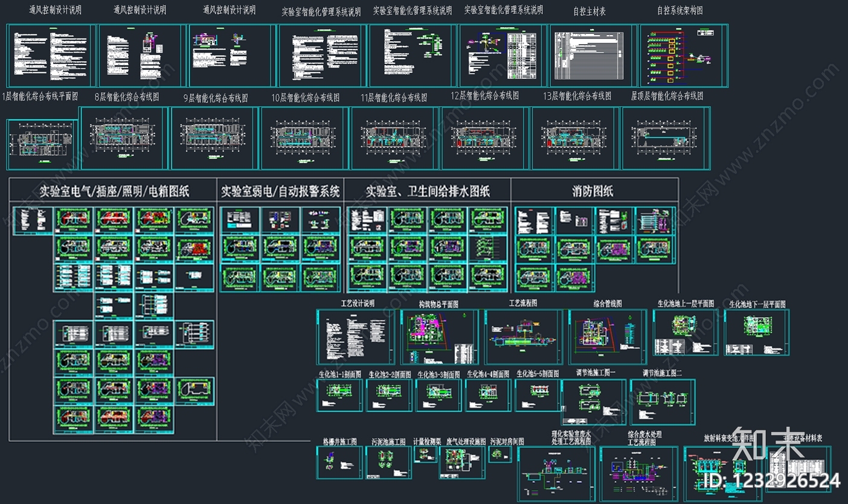Open the 1层智能化综合布线平面图 floor plan thumbnail
Screen dimensions: 848x504
click(x=43, y=145)
